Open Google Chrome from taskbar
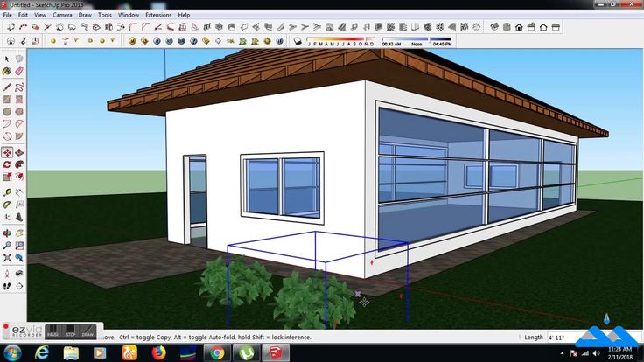The width and height of the screenshot is (644, 362). 217,353
